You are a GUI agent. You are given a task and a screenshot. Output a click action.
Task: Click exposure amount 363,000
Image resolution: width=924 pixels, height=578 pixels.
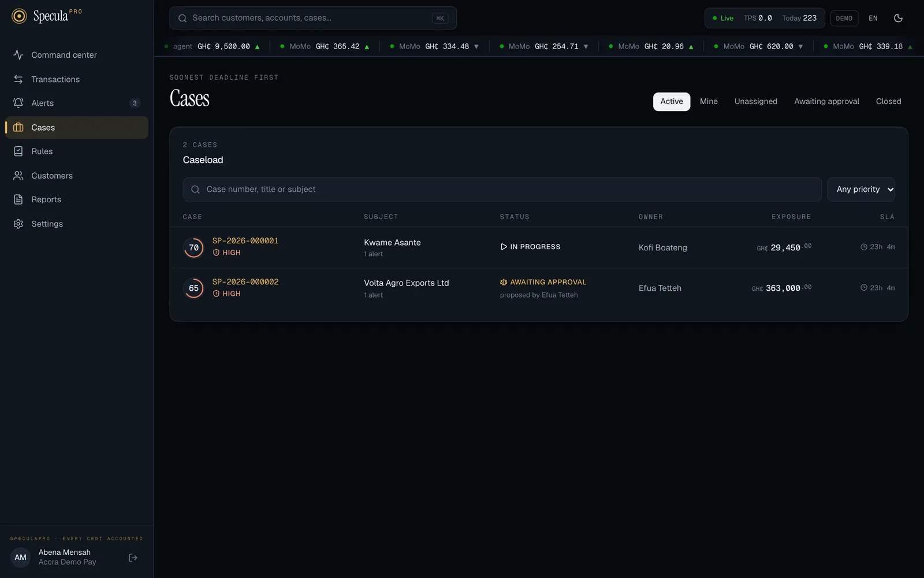click(781, 288)
